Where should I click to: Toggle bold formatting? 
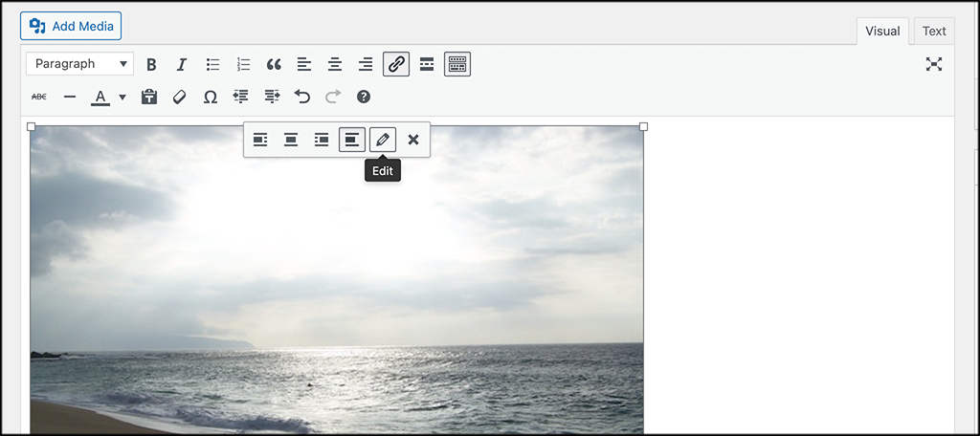pos(151,64)
